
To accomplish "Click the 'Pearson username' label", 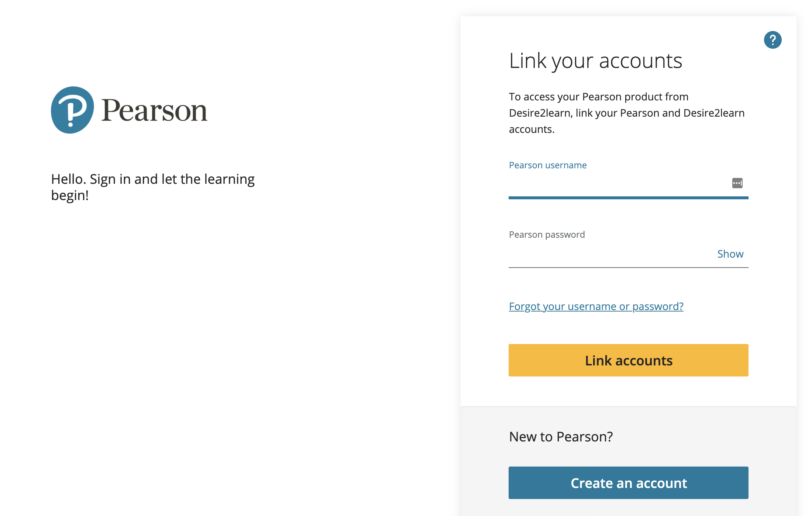I will click(547, 165).
